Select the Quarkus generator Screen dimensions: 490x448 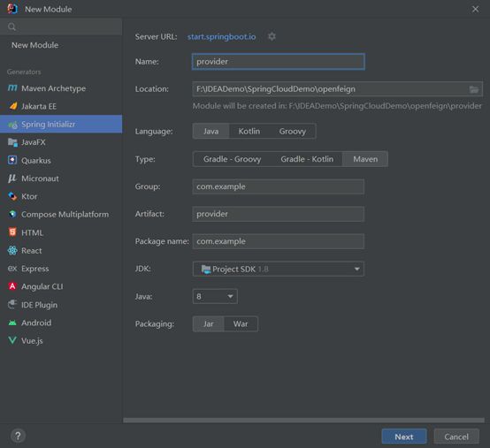(x=61, y=161)
